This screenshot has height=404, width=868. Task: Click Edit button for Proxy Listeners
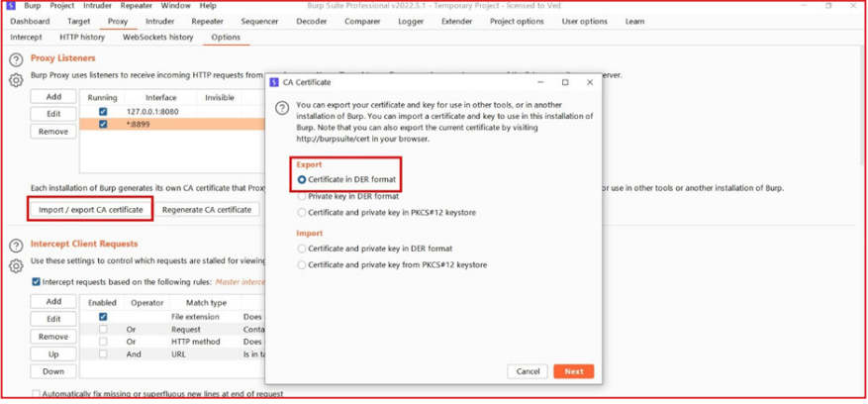(53, 114)
